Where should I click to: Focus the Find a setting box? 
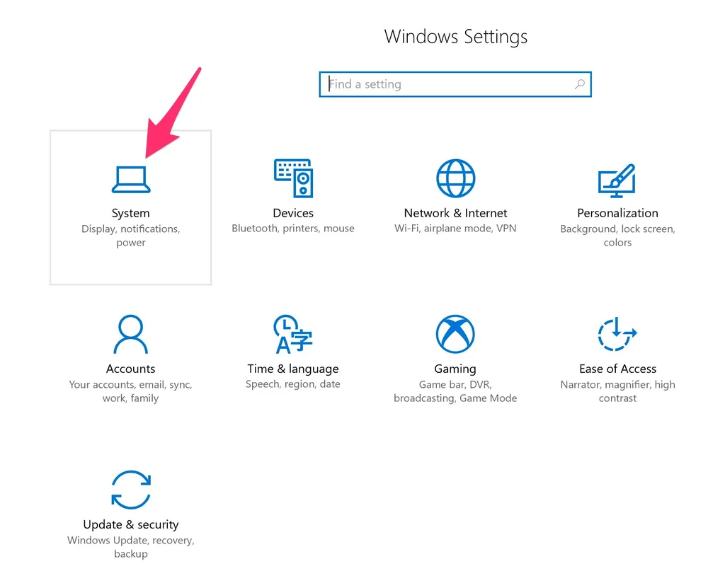(455, 84)
